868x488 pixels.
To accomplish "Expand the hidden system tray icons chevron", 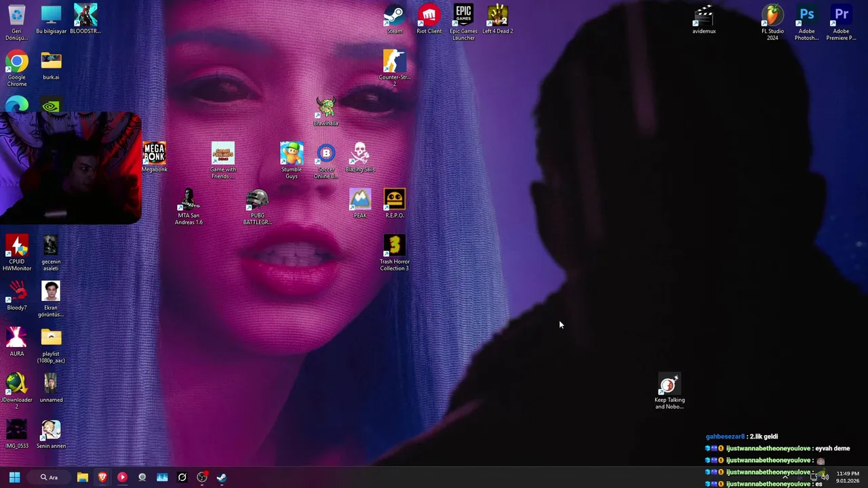I will [x=785, y=477].
